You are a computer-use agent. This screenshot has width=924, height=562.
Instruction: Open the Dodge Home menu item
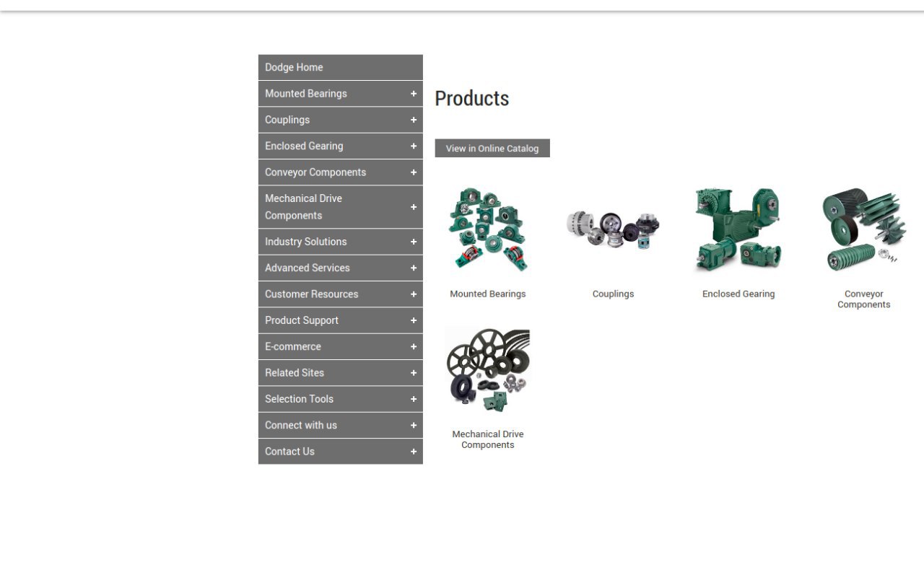(x=340, y=67)
